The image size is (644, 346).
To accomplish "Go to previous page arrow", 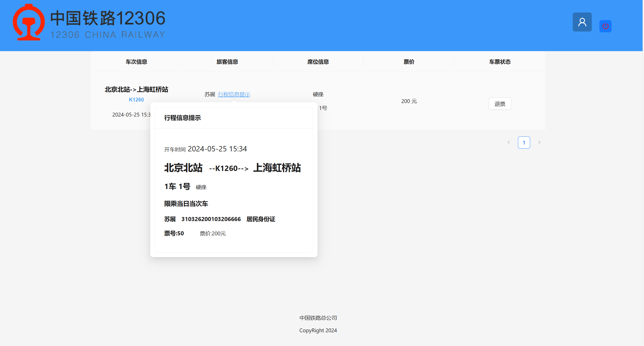I will (509, 142).
